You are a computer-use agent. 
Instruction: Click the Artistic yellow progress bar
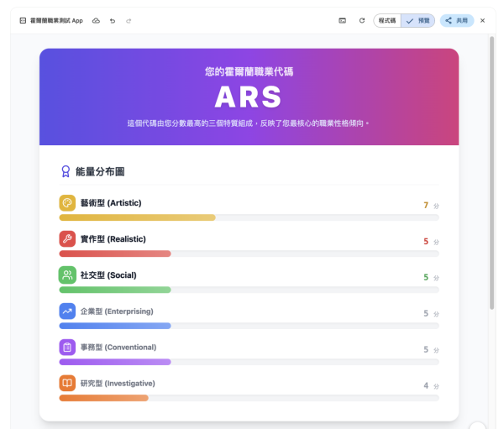point(137,217)
